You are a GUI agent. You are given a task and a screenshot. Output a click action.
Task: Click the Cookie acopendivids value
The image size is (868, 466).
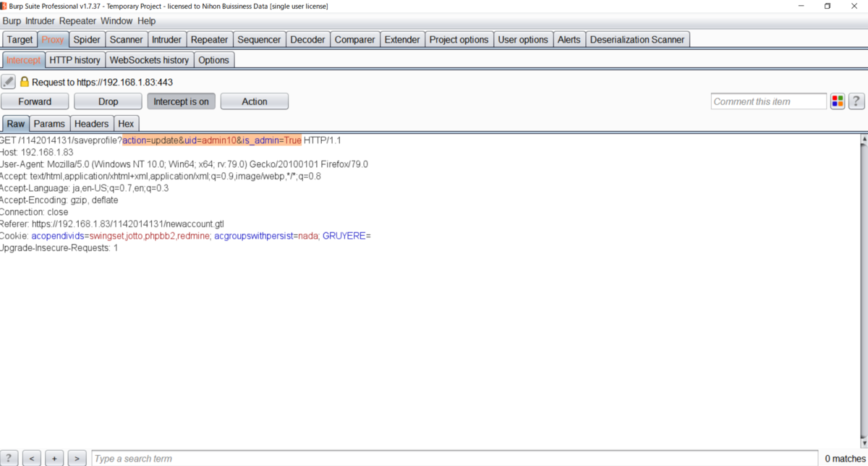pyautogui.click(x=149, y=236)
